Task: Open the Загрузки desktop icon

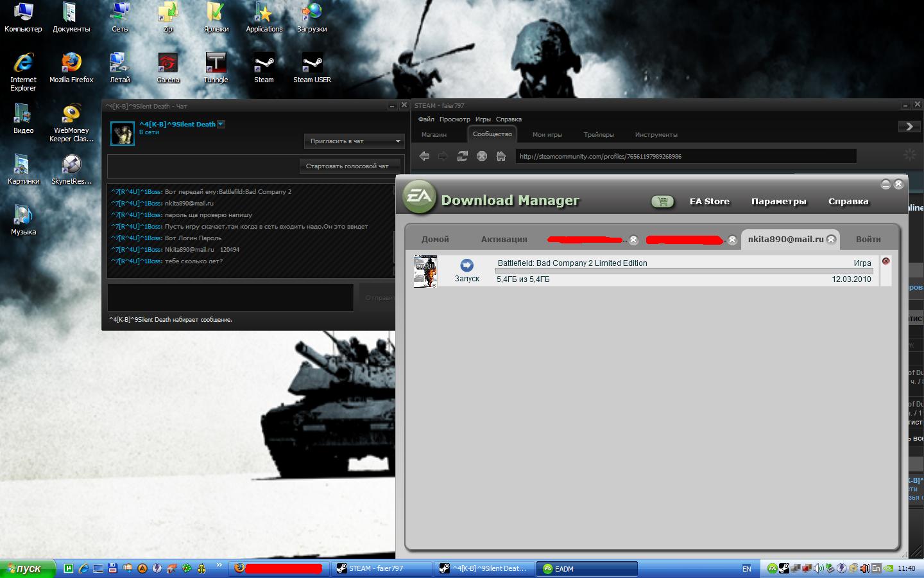Action: coord(312,18)
